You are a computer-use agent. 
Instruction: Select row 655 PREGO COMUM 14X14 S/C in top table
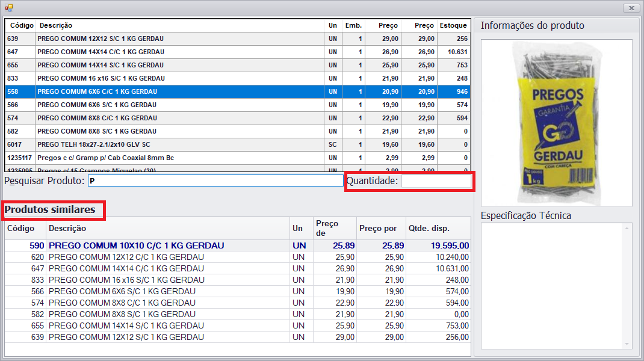pyautogui.click(x=237, y=65)
